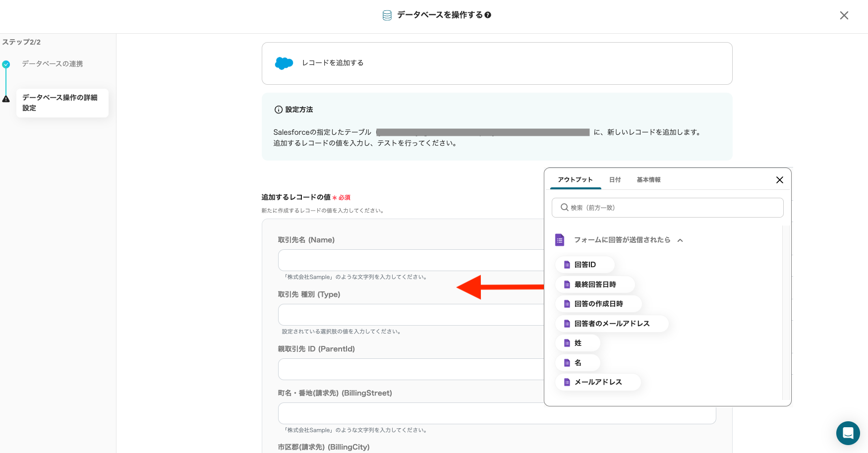Click the help question mark icon in header
The image size is (868, 453).
488,15
